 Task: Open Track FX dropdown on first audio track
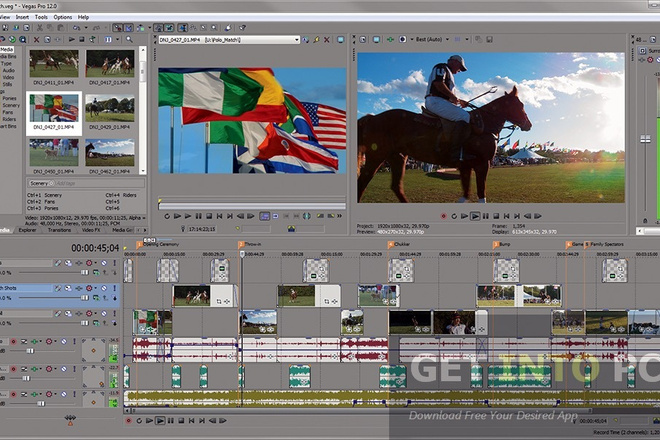42,341
